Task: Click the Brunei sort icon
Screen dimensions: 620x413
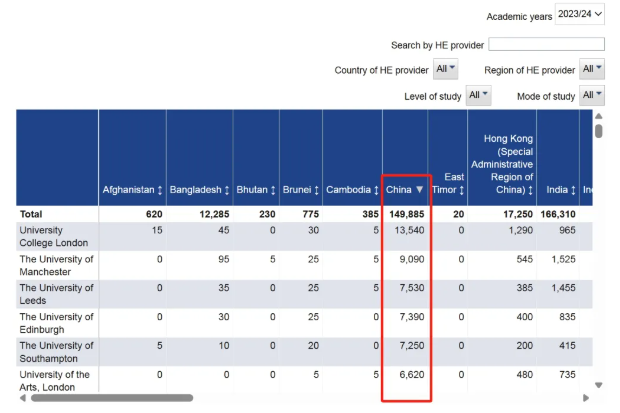Action: 315,189
